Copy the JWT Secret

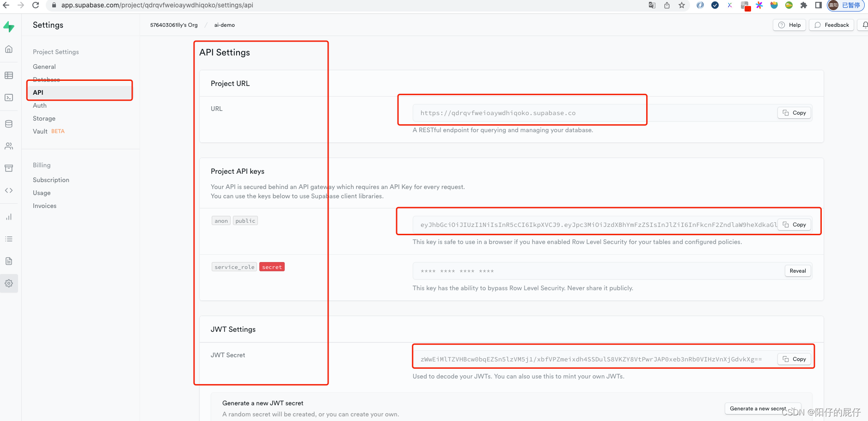click(795, 359)
